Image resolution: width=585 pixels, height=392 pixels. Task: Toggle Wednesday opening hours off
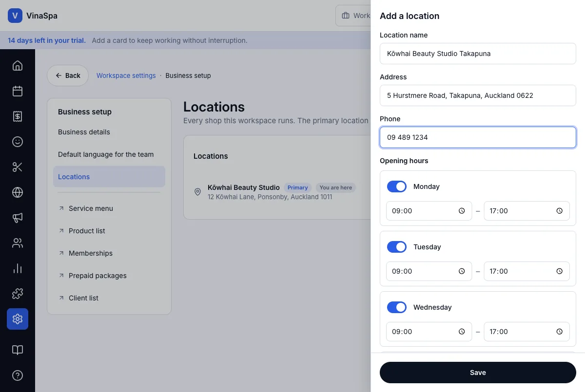(397, 307)
